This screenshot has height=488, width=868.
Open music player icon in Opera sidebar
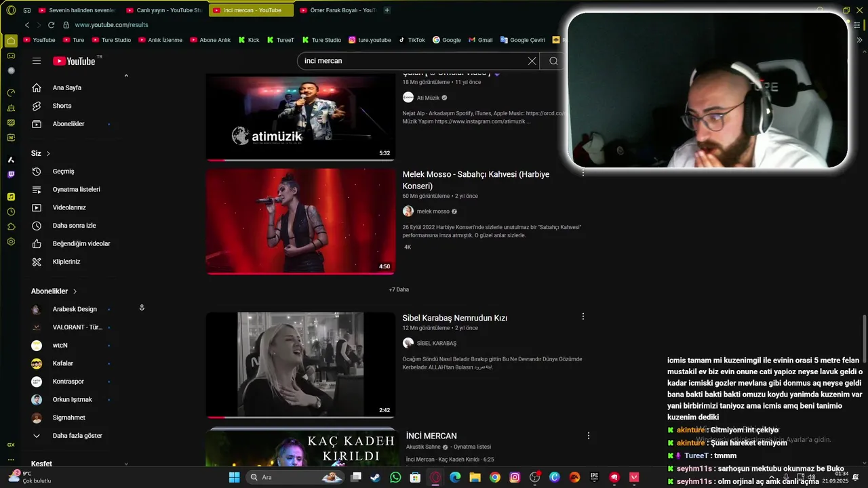tap(11, 197)
